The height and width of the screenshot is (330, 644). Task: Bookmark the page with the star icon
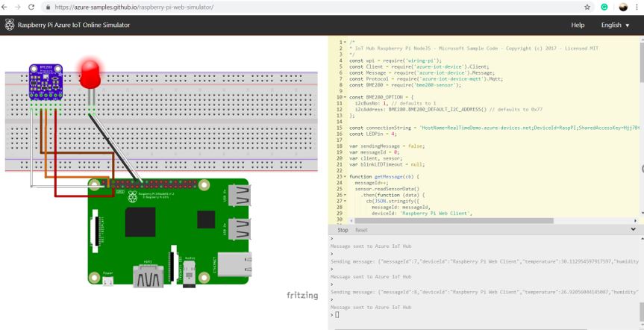pyautogui.click(x=587, y=7)
